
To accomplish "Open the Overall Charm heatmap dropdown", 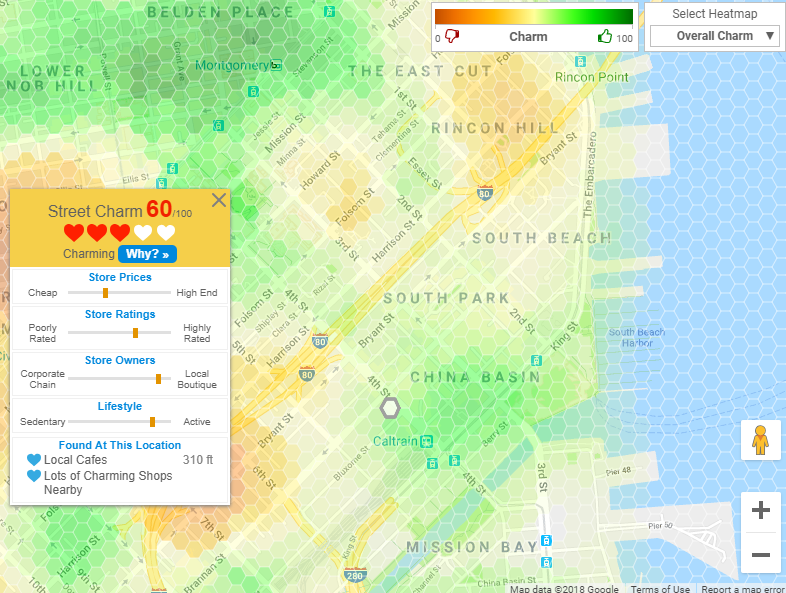I will (x=714, y=36).
